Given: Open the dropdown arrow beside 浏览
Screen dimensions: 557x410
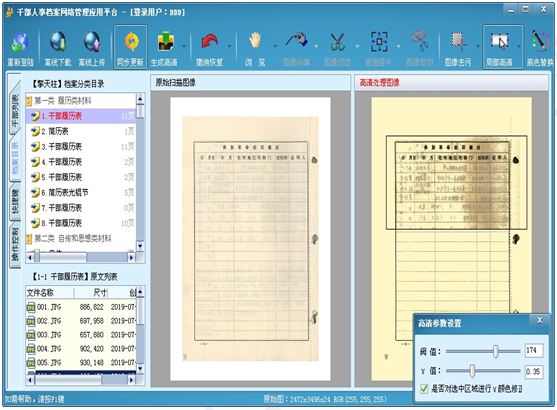Looking at the screenshot, I should pos(275,46).
